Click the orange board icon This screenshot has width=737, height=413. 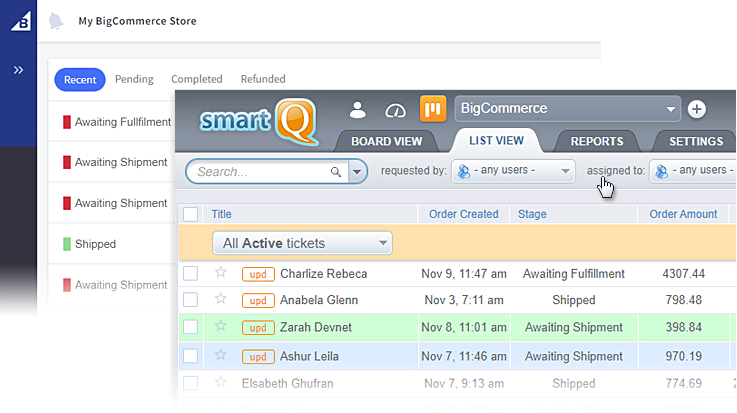coord(433,109)
